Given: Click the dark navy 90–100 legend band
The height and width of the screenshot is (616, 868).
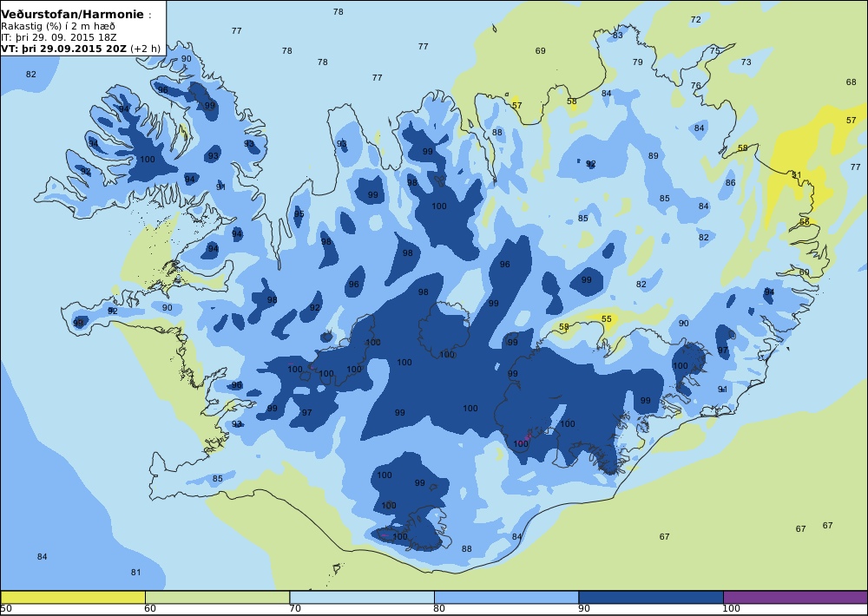Looking at the screenshot, I should click(651, 597).
